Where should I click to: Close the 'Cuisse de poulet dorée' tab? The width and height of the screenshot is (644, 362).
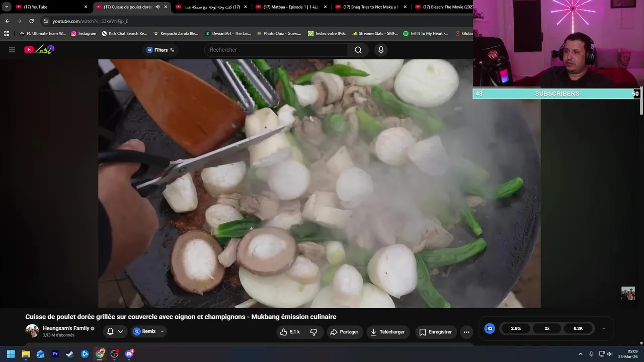coord(166,7)
